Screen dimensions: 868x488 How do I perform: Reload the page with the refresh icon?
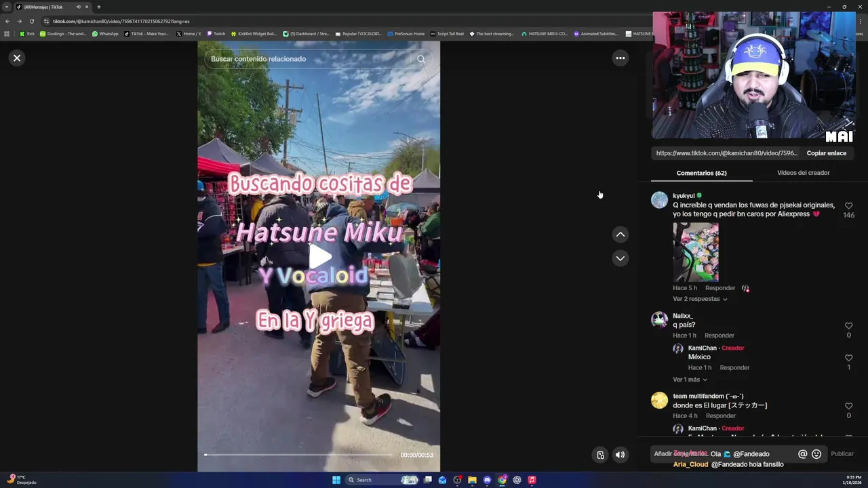[x=31, y=21]
